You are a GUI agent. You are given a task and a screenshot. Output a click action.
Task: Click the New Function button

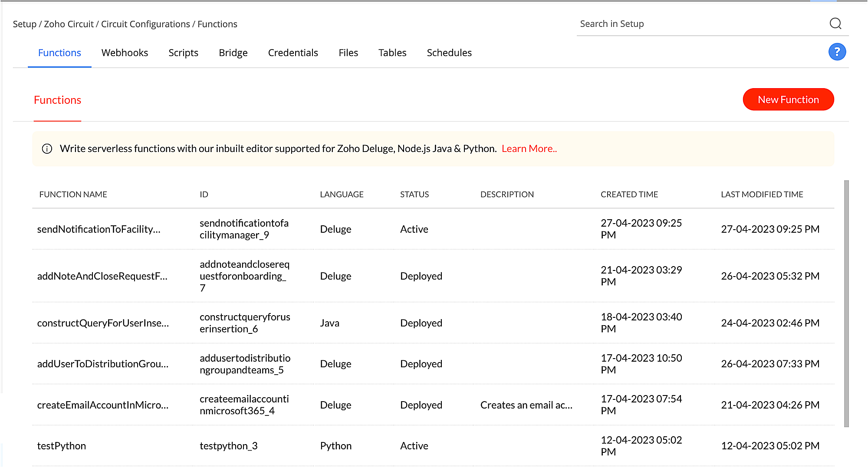(788, 100)
